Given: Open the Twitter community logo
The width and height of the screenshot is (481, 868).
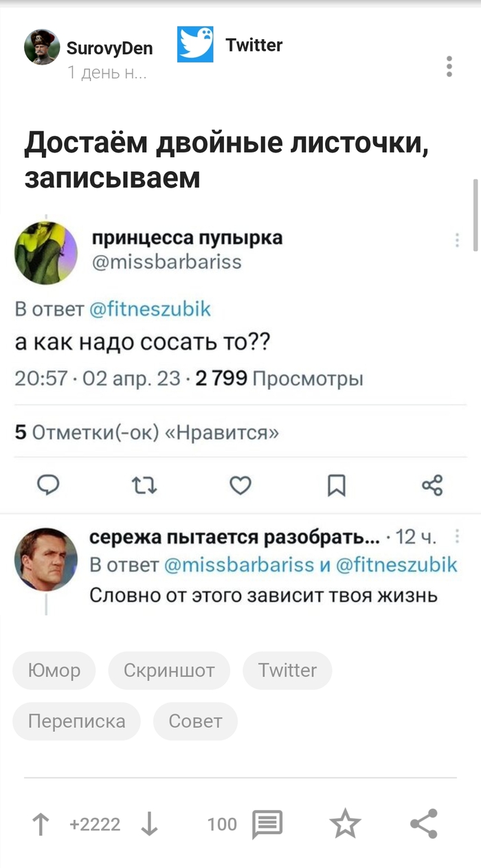Looking at the screenshot, I should coord(195,45).
